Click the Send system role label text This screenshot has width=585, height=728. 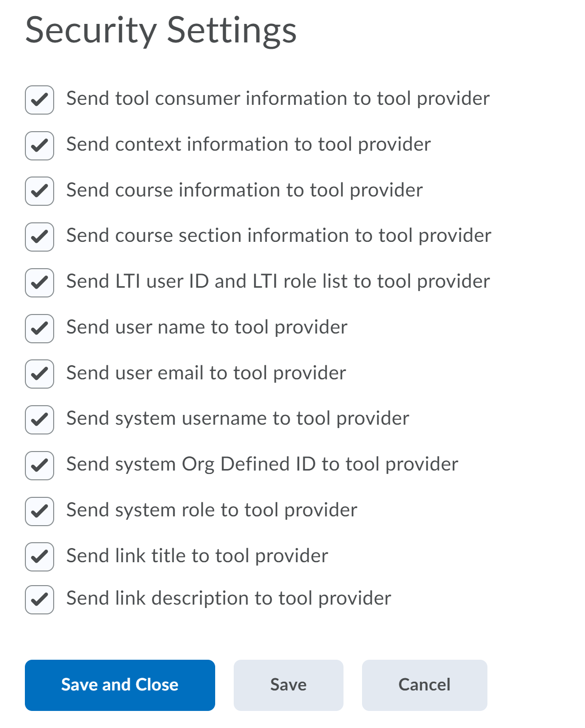tap(212, 511)
